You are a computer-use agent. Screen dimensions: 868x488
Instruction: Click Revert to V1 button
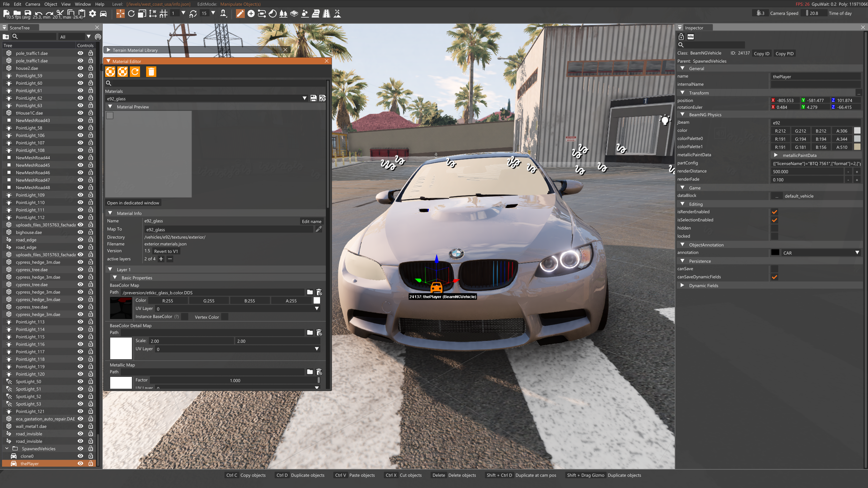pos(166,251)
